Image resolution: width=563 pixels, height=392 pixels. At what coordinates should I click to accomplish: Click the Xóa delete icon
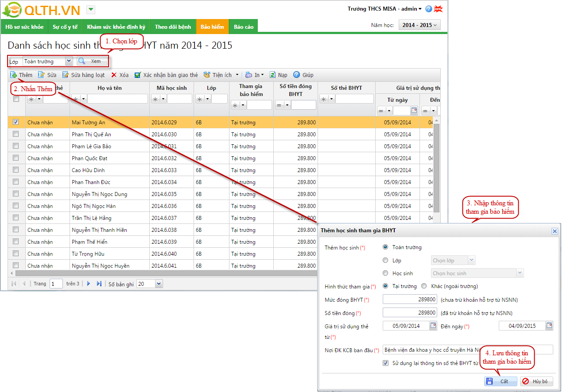tap(114, 75)
